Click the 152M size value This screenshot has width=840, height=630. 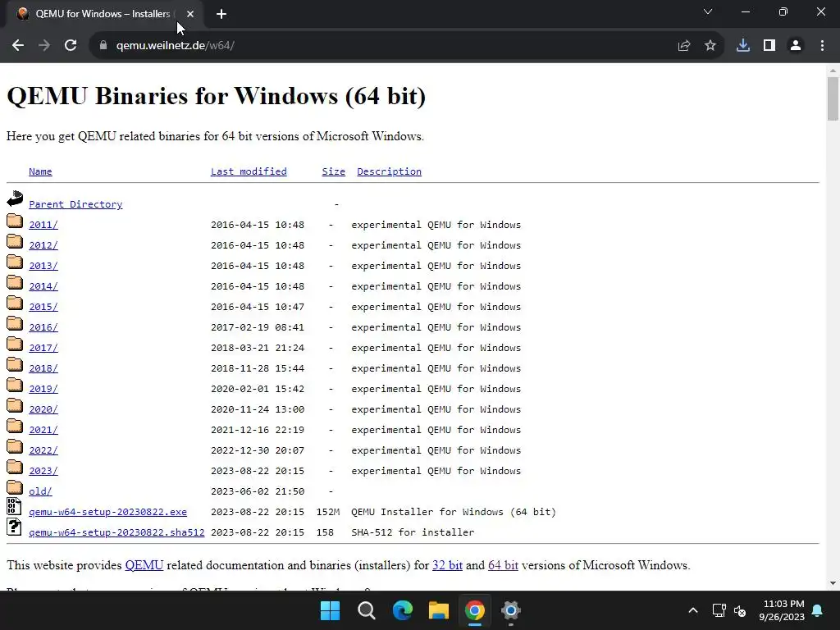328,512
